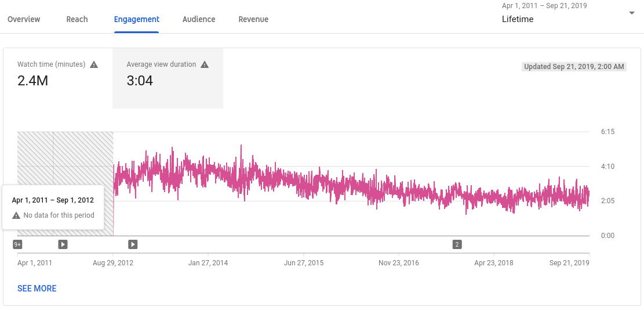
Task: Expand the date range dropdown arrow
Action: (631, 13)
